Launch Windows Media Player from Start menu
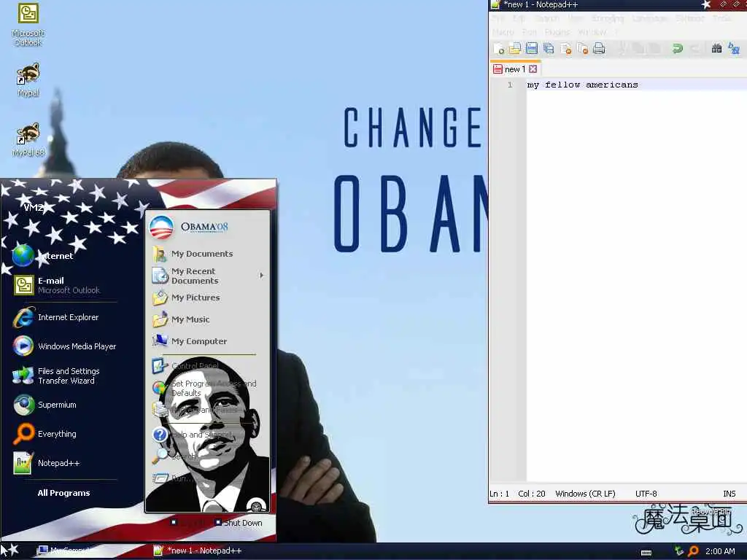747x560 pixels. 64,346
